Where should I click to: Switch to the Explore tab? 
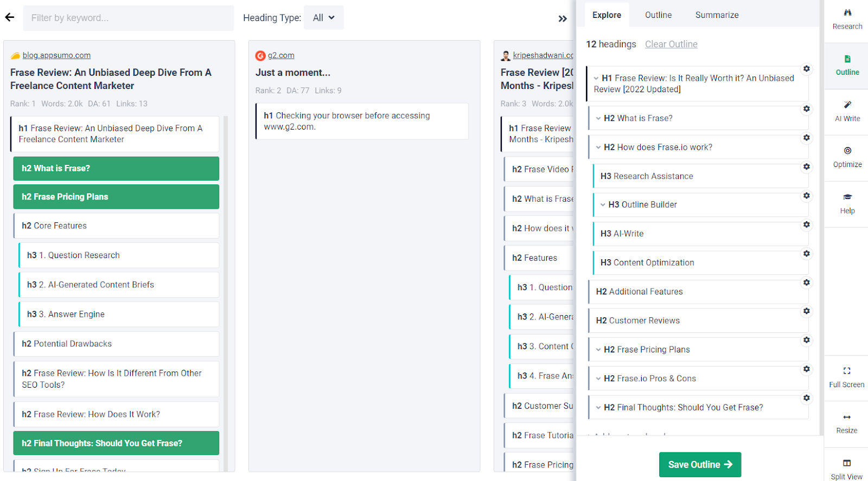click(607, 15)
